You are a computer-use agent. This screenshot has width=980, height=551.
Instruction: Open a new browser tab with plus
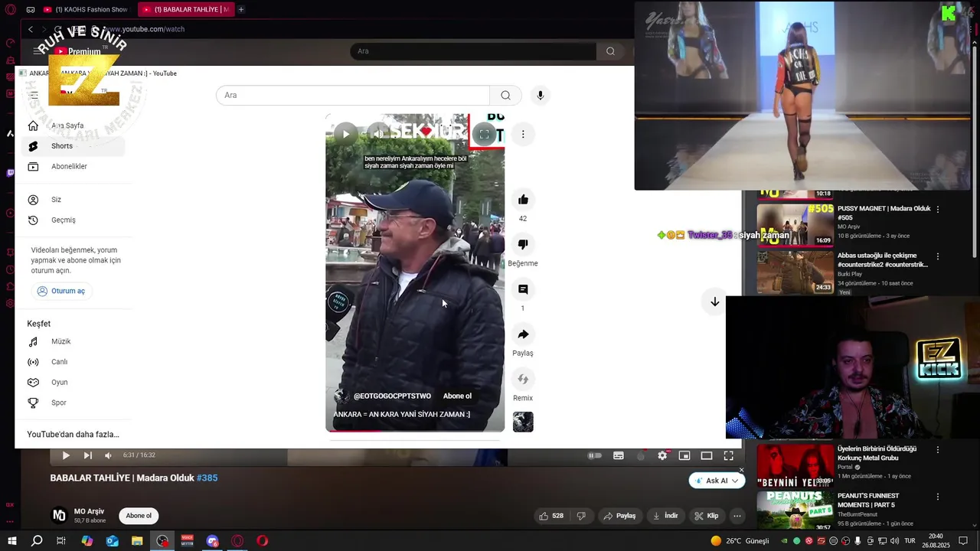tap(240, 9)
